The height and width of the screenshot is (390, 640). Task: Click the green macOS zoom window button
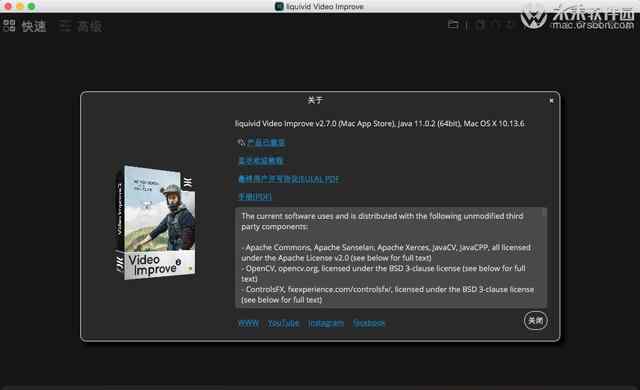pos(31,6)
